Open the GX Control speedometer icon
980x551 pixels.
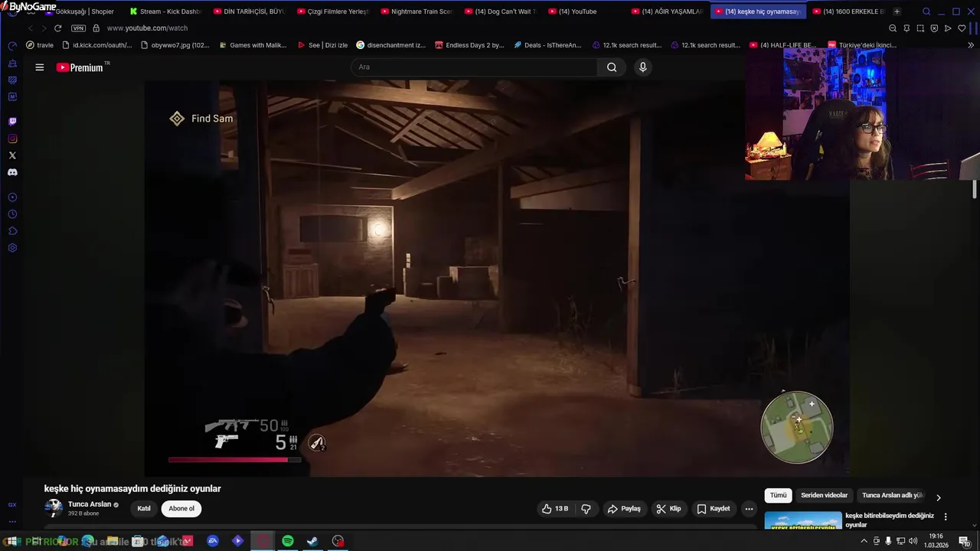tap(12, 46)
